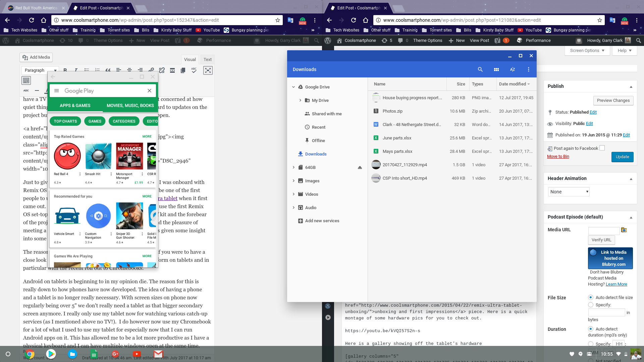
Task: Toggle Italic in the left post editor
Action: [76, 70]
